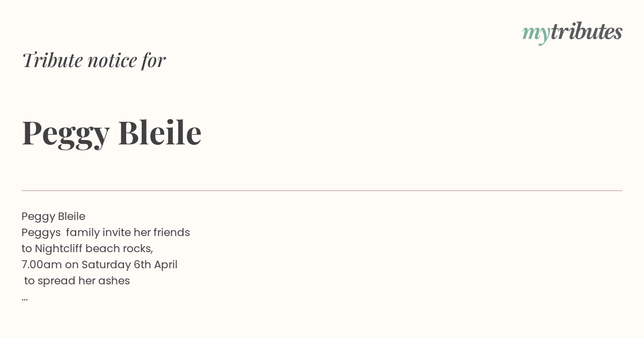The width and height of the screenshot is (644, 338).
Task: Click the horizontal divider line
Action: pos(322,190)
